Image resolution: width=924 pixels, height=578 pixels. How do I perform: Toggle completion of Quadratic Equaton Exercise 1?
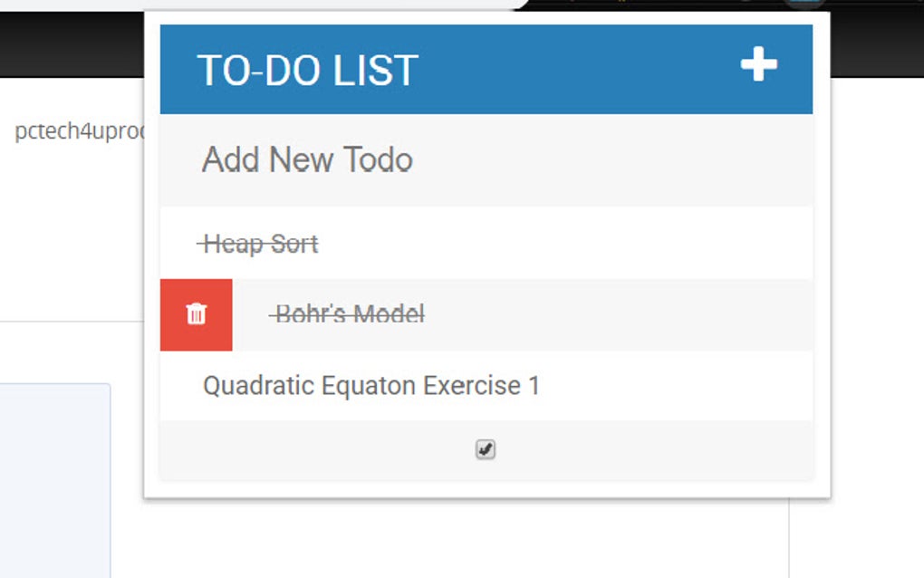pos(371,385)
